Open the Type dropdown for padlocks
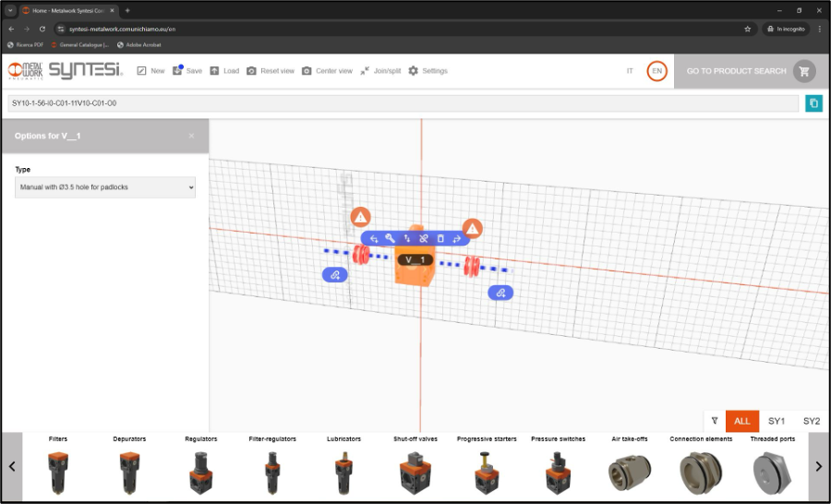 (x=105, y=187)
